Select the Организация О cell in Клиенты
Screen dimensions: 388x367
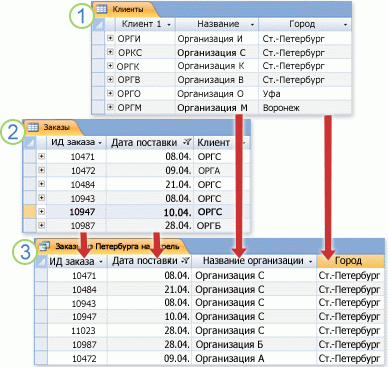coord(217,94)
